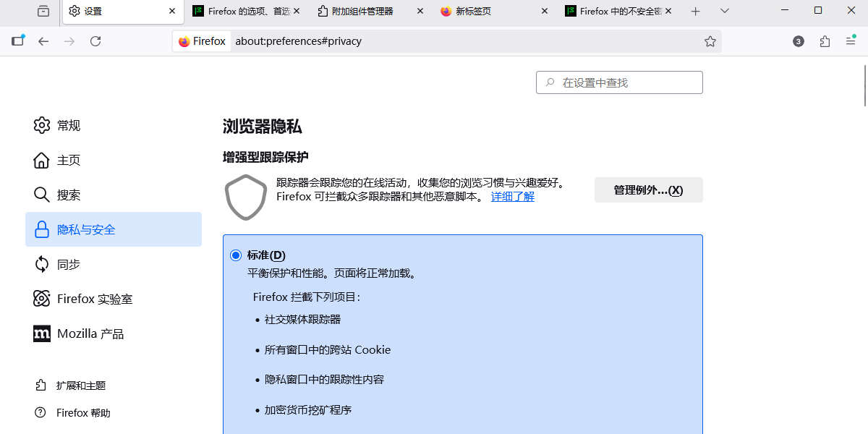Open Firefox 实验室 category

(x=114, y=299)
